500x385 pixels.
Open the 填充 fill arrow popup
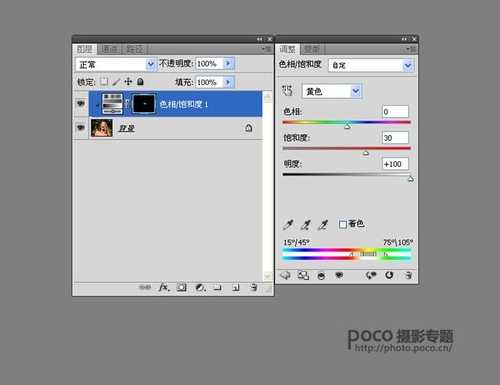pos(228,82)
